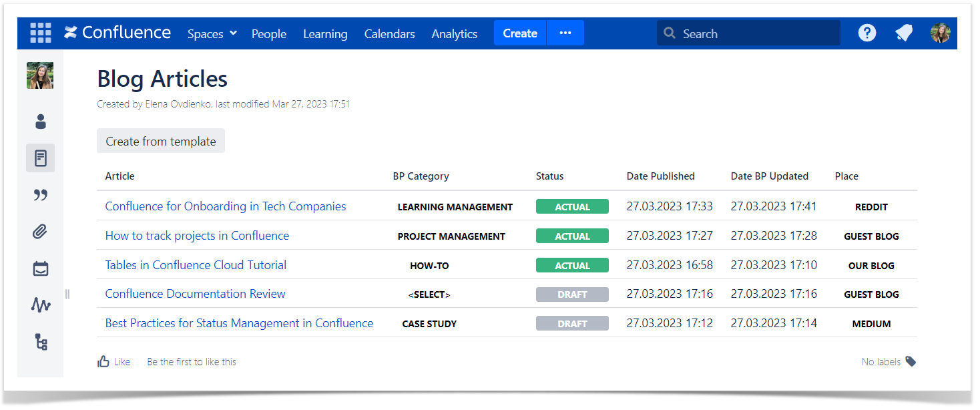Open the <SELECT> category dropdown
Screen dimensions: 980x410
pyautogui.click(x=429, y=294)
